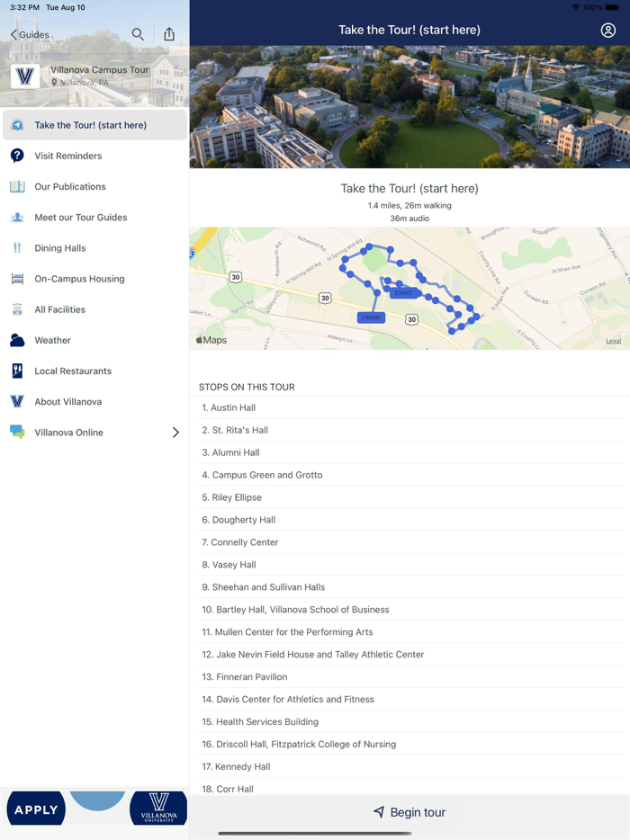630x840 pixels.
Task: Open the user profile icon
Action: pos(608,30)
